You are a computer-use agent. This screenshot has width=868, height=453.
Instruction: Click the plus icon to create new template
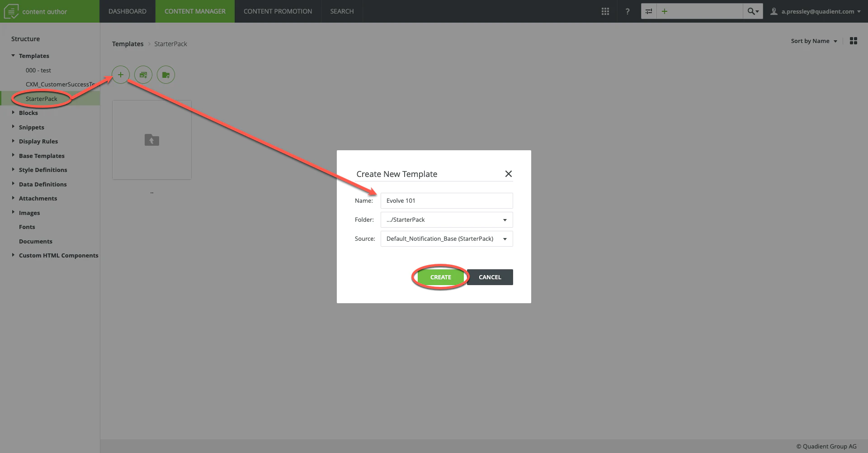[120, 74]
